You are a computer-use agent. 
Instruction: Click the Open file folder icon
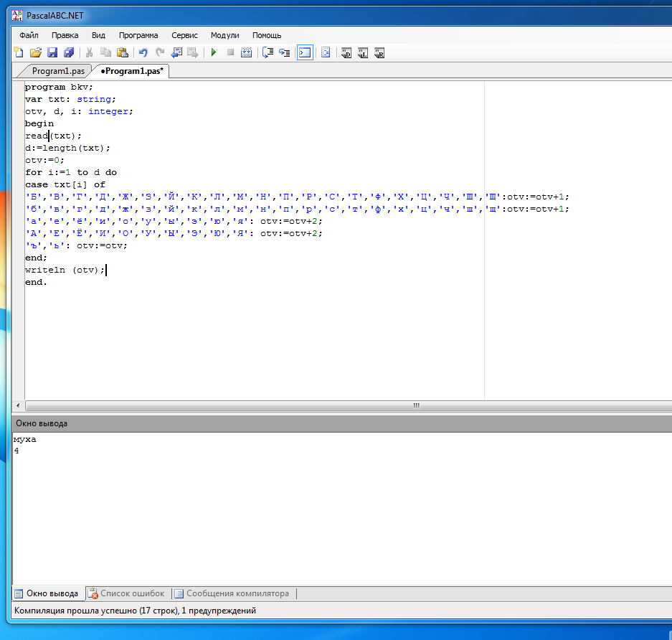35,52
